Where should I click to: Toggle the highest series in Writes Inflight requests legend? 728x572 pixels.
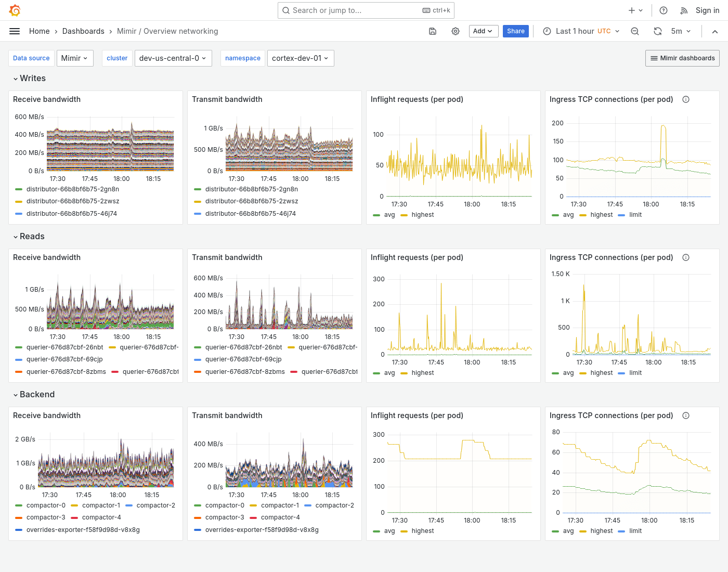coord(423,214)
